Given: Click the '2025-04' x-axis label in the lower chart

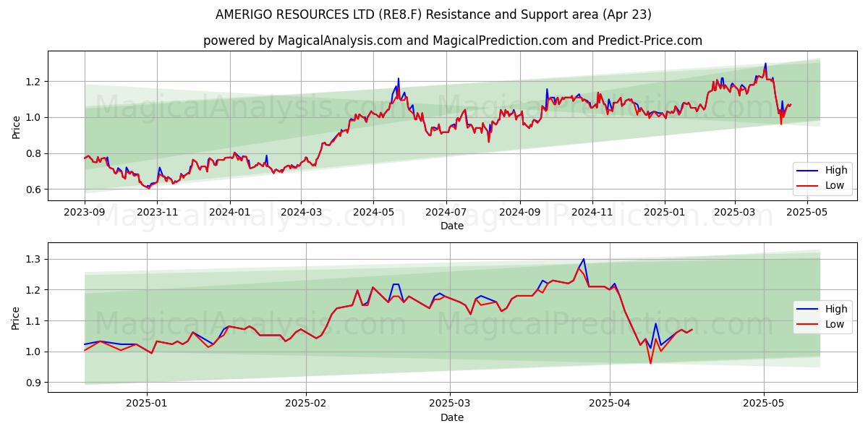Looking at the screenshot, I should tap(610, 404).
